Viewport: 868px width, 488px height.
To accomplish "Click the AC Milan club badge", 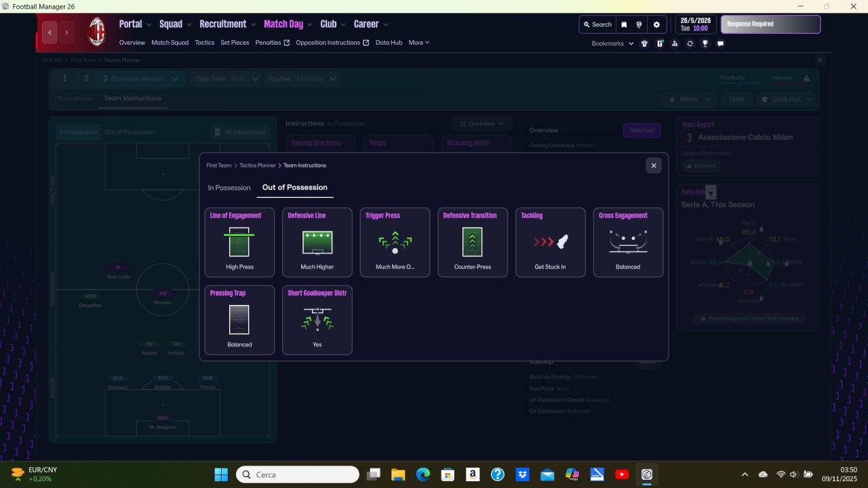I will pyautogui.click(x=97, y=32).
